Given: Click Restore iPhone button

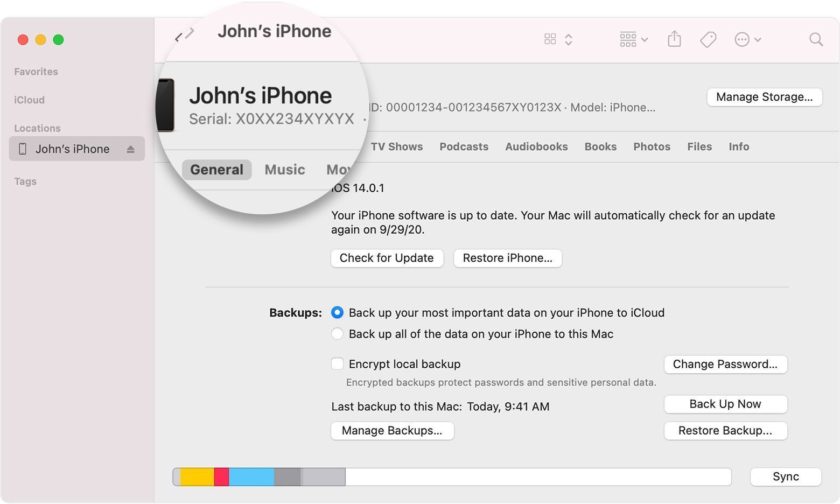Looking at the screenshot, I should pyautogui.click(x=507, y=258).
